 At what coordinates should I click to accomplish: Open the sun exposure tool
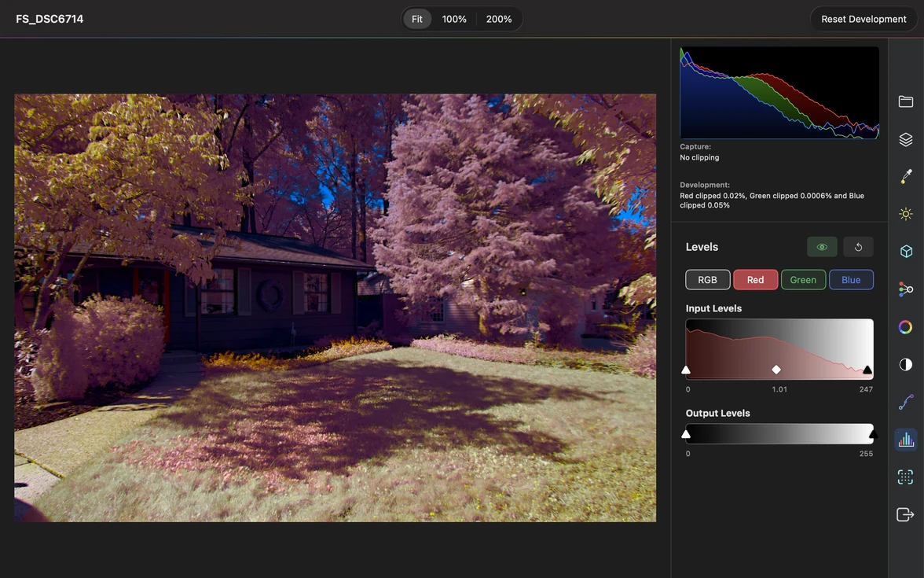(x=906, y=214)
